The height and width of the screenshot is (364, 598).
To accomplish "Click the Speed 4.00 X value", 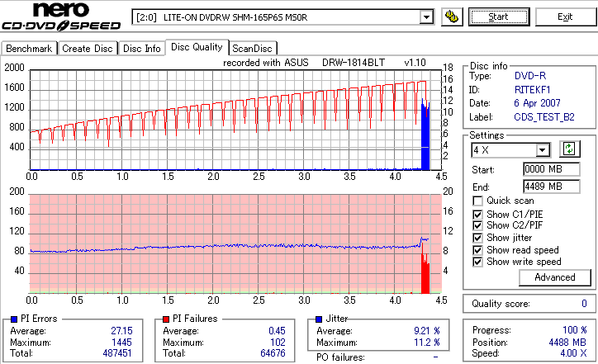I will coord(573,353).
